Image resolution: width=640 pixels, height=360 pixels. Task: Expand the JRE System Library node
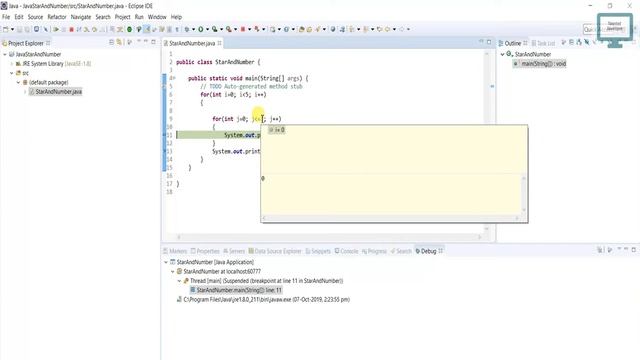[12, 64]
